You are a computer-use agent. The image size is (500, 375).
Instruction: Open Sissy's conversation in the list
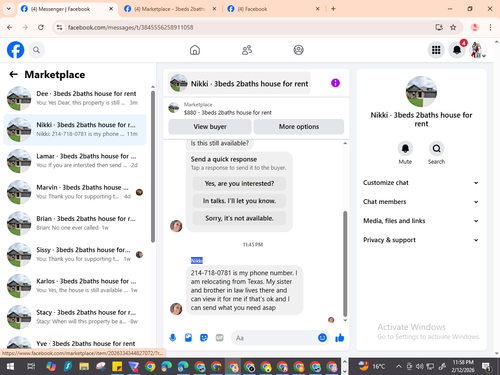[x=75, y=254]
